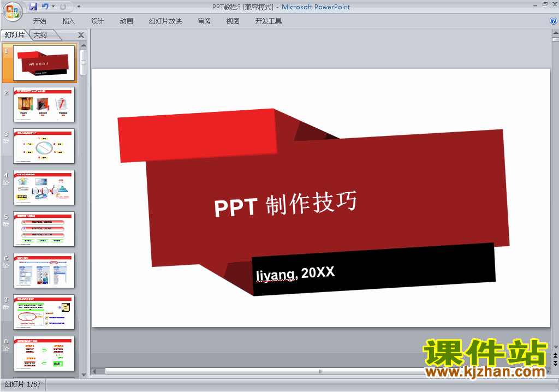Restore down the PowerPoint window
Screen dimensions: 559x392
[545, 4]
